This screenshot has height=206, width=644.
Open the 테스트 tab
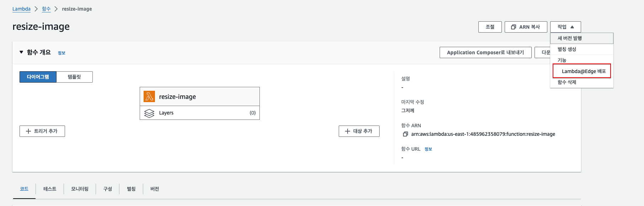tap(50, 189)
